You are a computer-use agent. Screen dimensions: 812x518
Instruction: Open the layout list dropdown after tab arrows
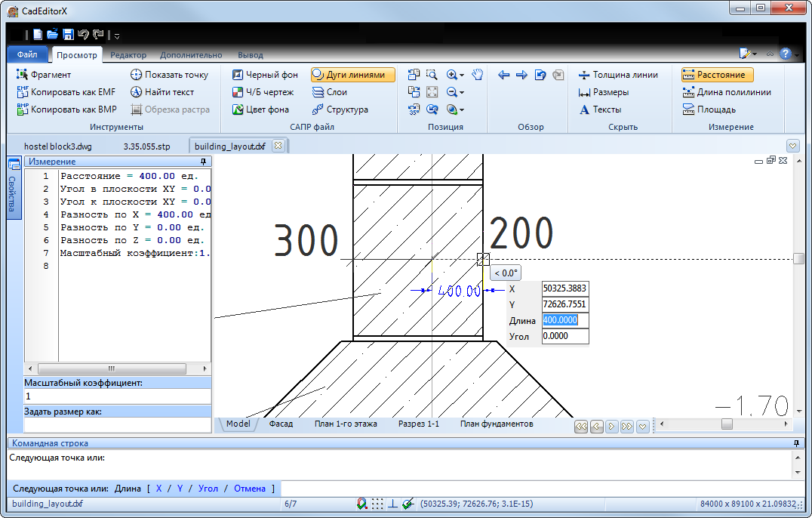point(642,426)
